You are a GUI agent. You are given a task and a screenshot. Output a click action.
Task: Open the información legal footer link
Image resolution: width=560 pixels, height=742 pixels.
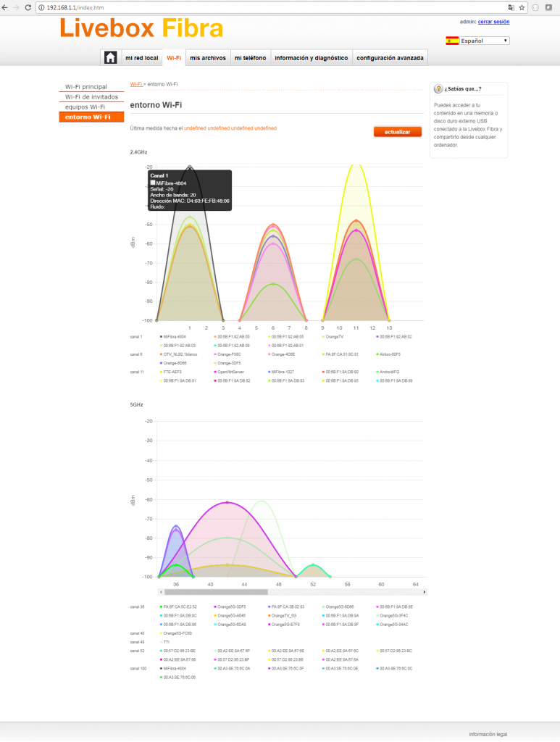488,735
